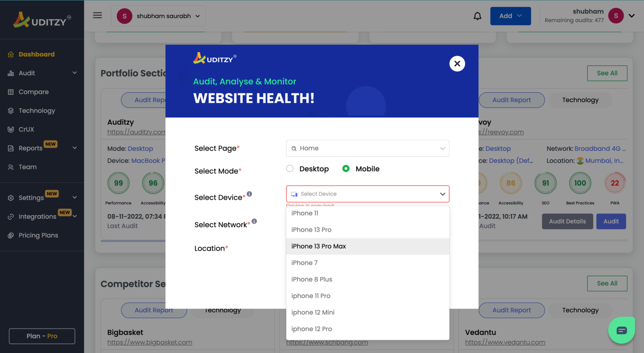Viewport: 644px width, 353px height.
Task: Choose iPhone 8 Plus from device list
Action: pyautogui.click(x=368, y=279)
